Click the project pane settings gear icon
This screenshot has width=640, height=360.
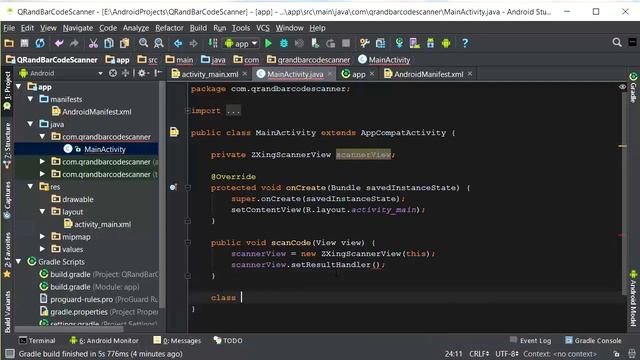pyautogui.click(x=142, y=73)
